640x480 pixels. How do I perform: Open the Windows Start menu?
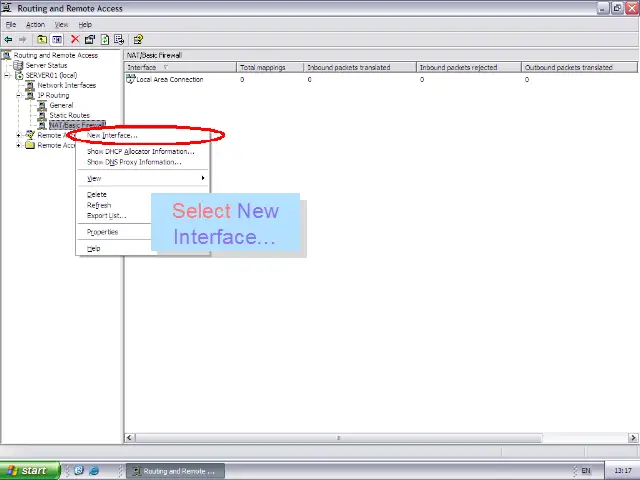[x=30, y=471]
